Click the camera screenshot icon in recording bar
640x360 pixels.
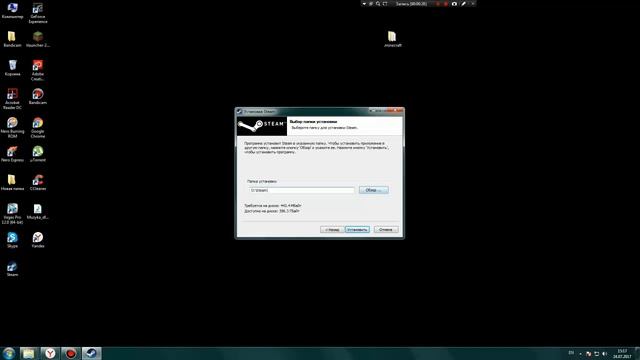(454, 4)
